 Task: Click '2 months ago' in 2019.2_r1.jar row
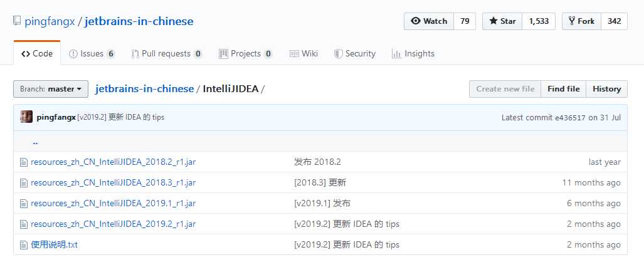pos(594,224)
